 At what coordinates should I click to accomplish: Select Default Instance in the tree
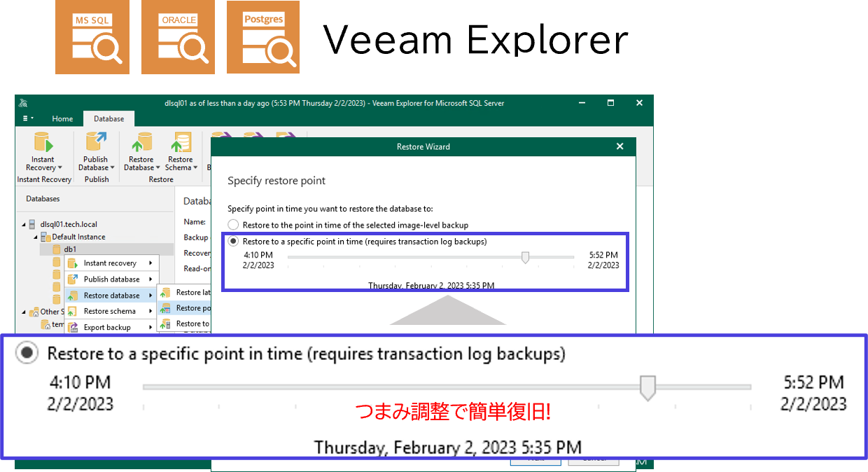pos(78,237)
